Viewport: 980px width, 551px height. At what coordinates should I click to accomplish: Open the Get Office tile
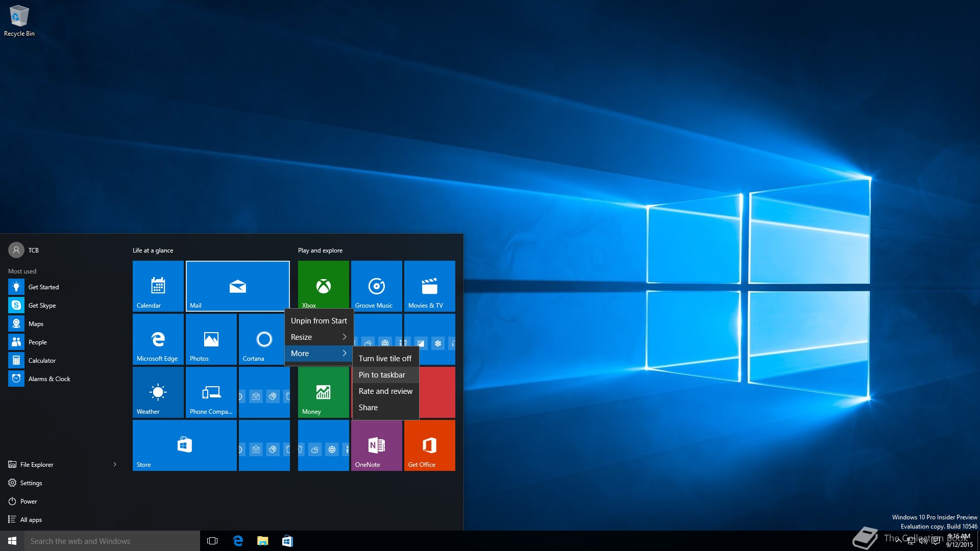click(430, 445)
